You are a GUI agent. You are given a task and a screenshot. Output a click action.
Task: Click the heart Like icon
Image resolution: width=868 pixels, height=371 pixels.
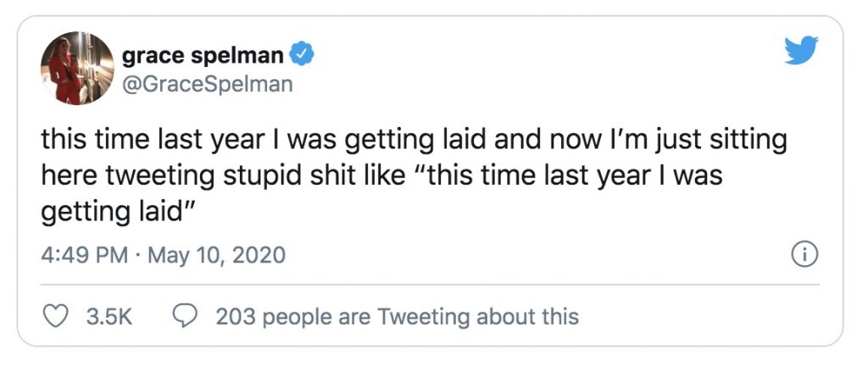(56, 317)
